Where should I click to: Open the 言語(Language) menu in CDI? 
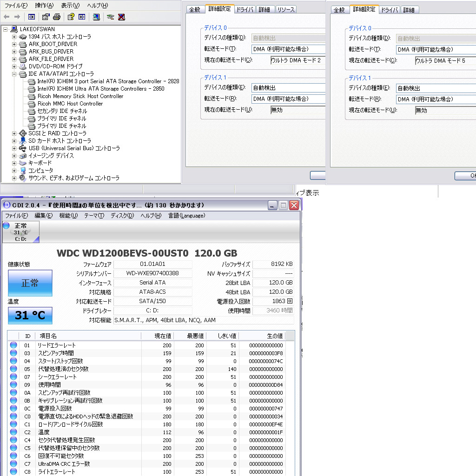click(x=187, y=216)
